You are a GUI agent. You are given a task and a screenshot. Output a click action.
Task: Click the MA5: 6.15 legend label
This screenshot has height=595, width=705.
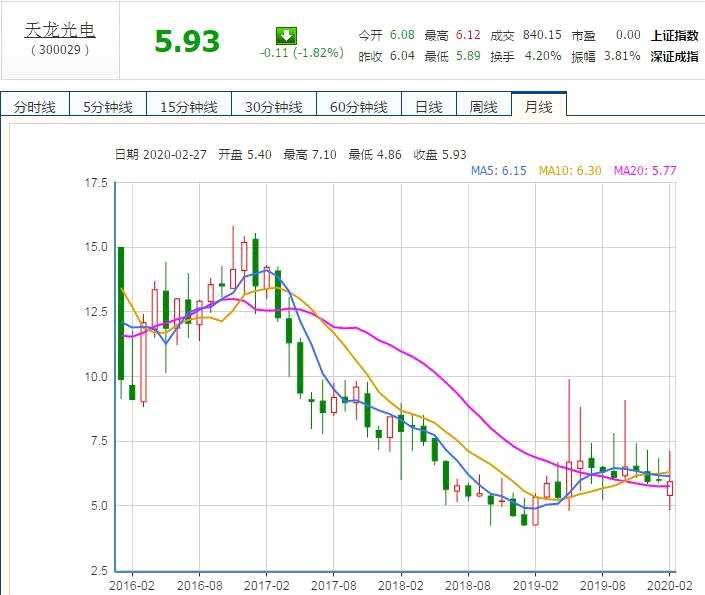coord(498,170)
